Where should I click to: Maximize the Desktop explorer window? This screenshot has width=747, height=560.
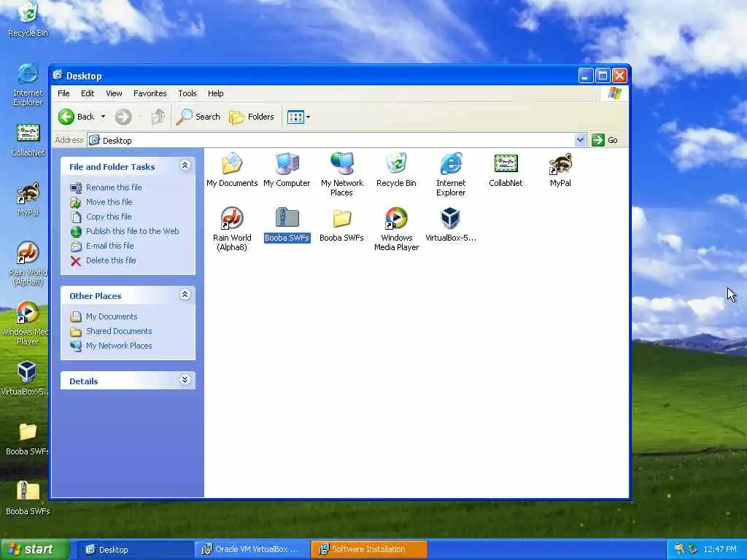click(603, 76)
